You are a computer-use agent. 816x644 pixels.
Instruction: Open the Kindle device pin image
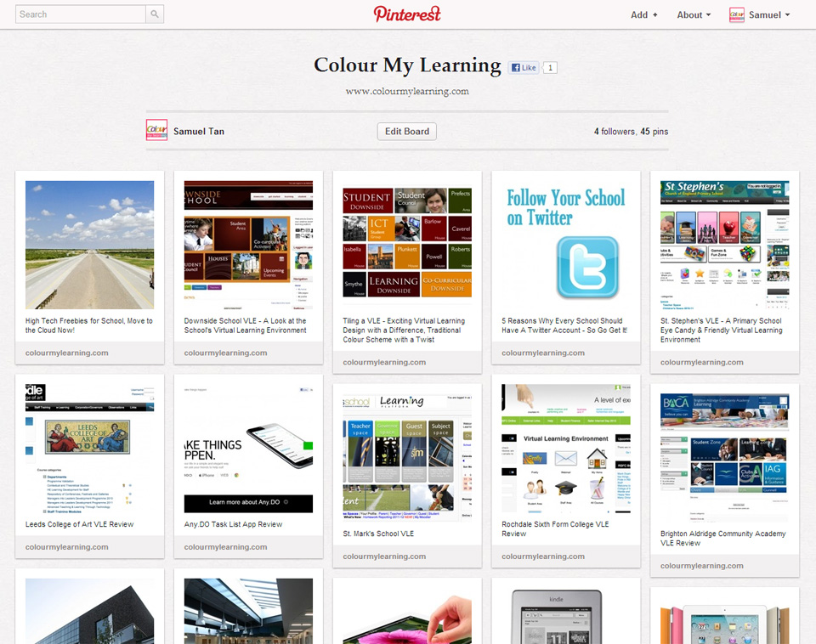click(566, 616)
